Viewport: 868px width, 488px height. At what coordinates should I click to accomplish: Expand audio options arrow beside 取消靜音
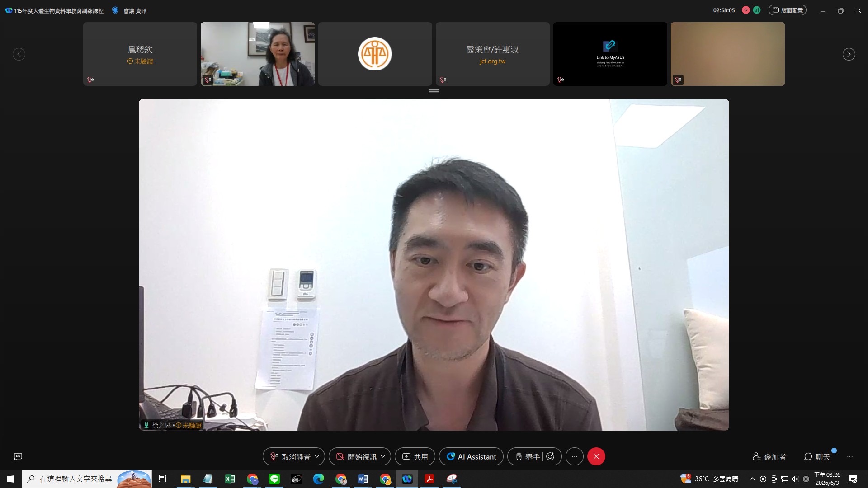(317, 457)
